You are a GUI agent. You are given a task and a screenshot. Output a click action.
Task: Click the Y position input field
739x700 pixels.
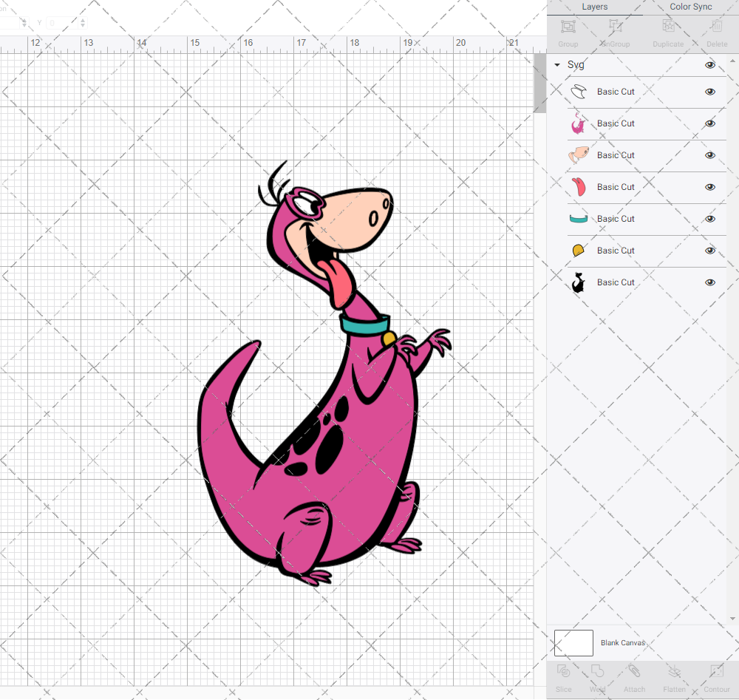[63, 23]
